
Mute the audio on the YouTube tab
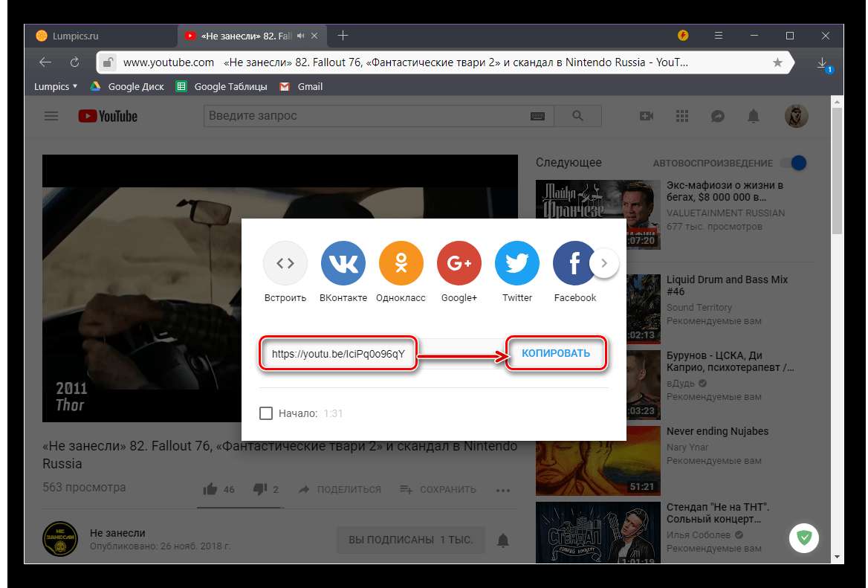pos(301,36)
